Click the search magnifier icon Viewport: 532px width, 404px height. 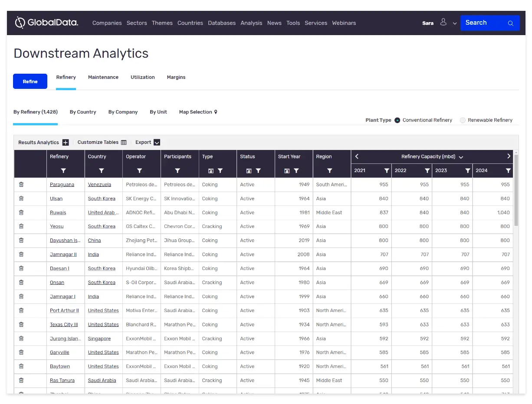(x=511, y=23)
